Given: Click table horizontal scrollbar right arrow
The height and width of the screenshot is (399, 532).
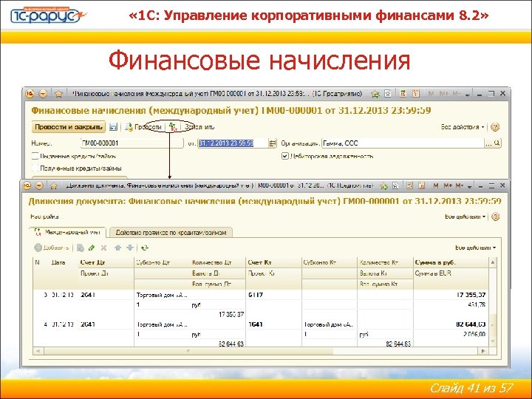Looking at the screenshot, I should [484, 351].
